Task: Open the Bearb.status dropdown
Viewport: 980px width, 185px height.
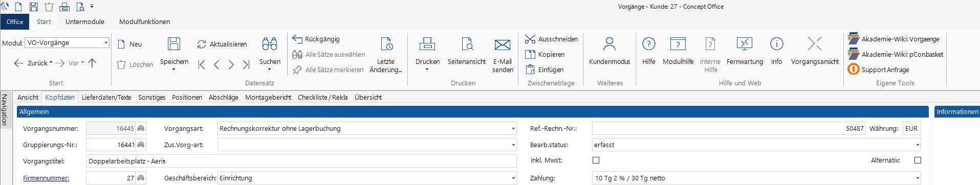Action: (x=917, y=145)
